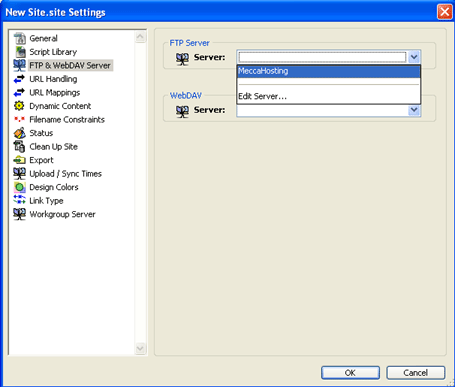Click the Dynamic Content gear icon
Image resolution: width=455 pixels, height=387 pixels.
click(x=19, y=106)
